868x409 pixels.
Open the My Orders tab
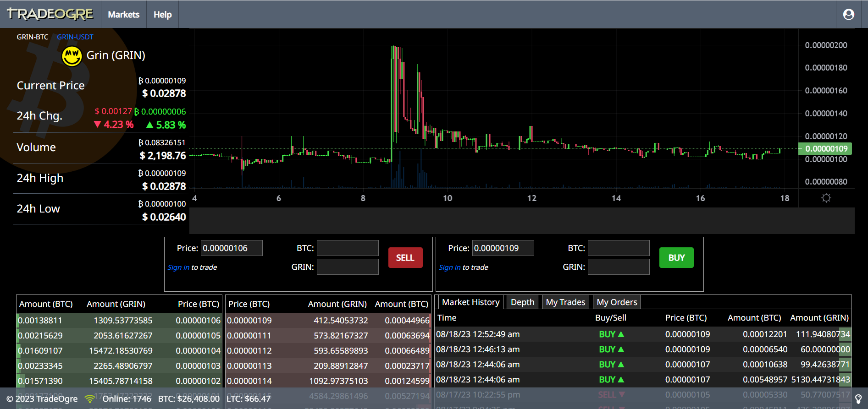(617, 302)
